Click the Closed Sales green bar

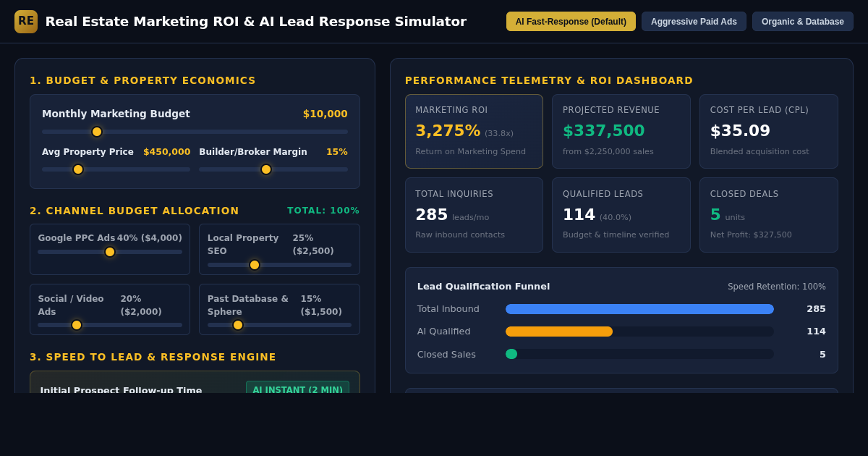(511, 354)
